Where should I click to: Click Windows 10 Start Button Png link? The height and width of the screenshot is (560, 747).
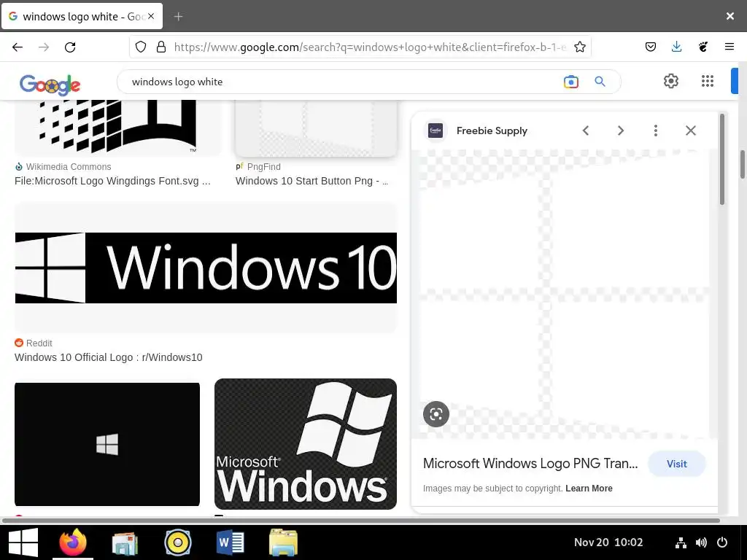tap(311, 181)
